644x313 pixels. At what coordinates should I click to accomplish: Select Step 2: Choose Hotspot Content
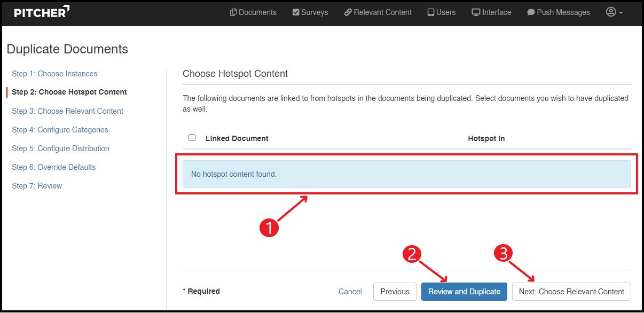pos(69,92)
